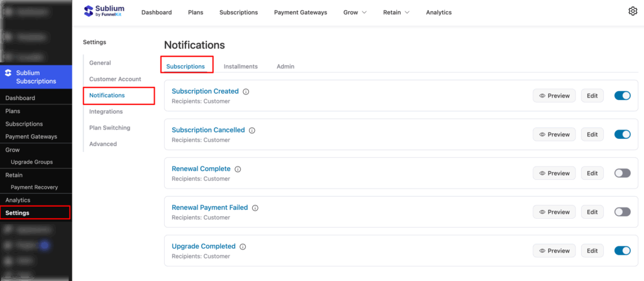Edit the Renewal Complete notification
This screenshot has width=644, height=281.
pyautogui.click(x=592, y=173)
